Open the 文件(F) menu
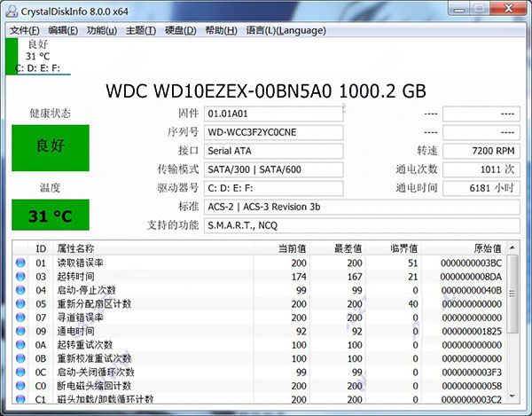 25,30
